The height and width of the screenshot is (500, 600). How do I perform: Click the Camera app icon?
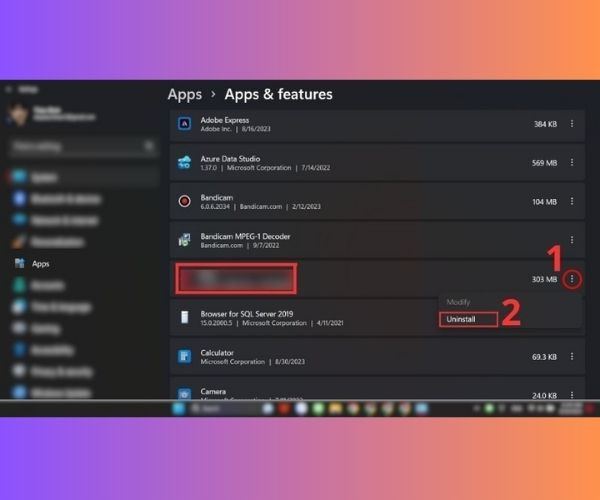coord(184,394)
